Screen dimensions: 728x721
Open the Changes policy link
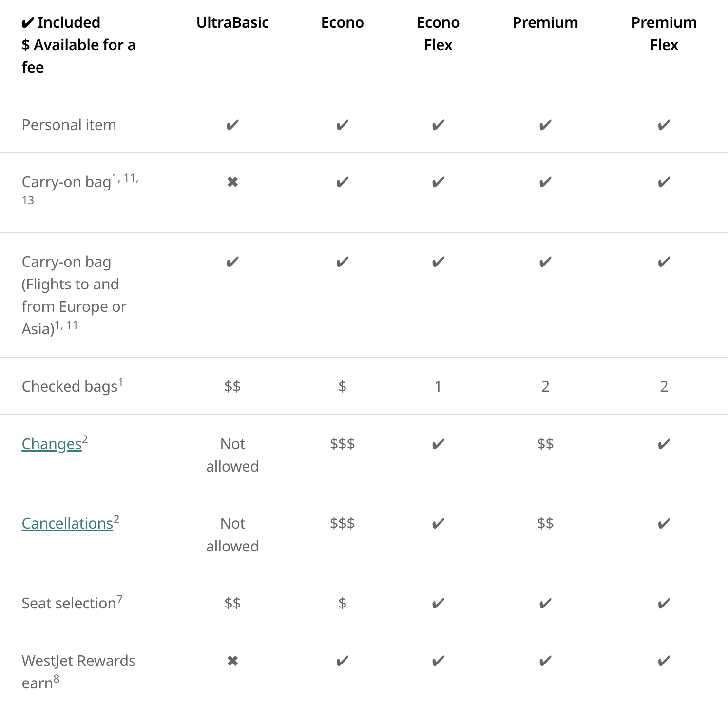(52, 444)
